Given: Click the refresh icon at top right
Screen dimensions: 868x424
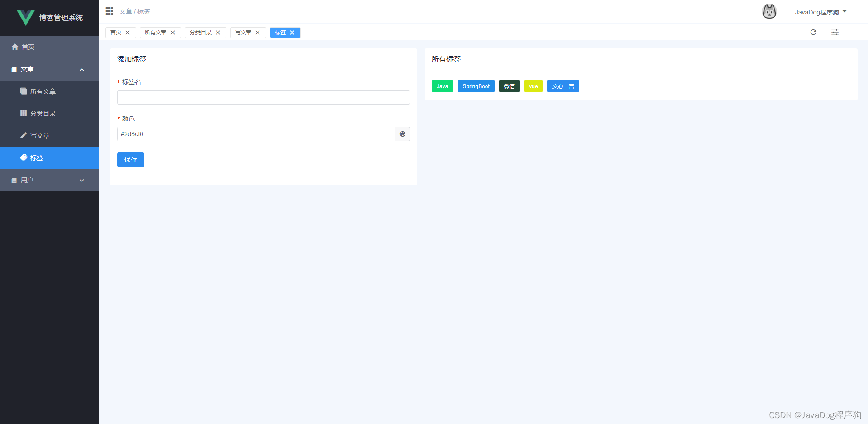Looking at the screenshot, I should [813, 32].
